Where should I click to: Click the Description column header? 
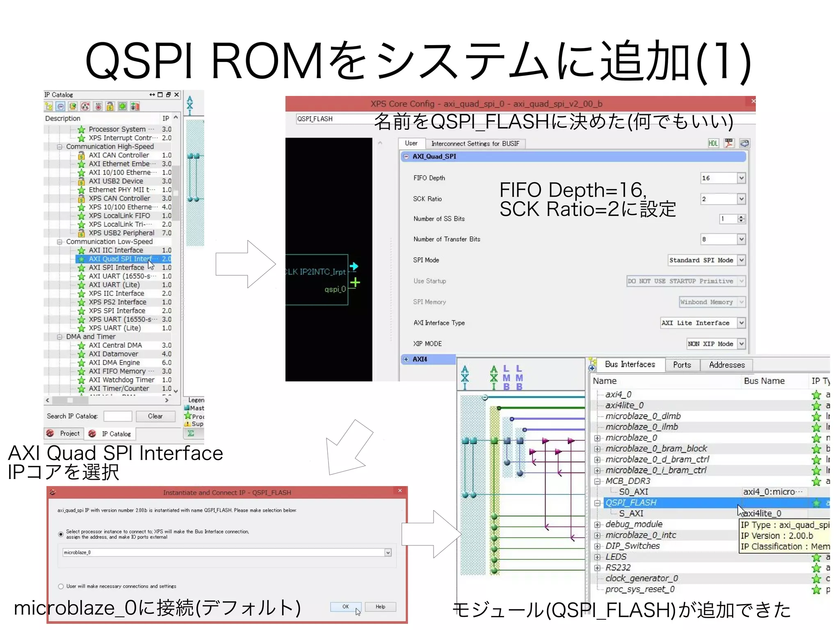tap(63, 119)
